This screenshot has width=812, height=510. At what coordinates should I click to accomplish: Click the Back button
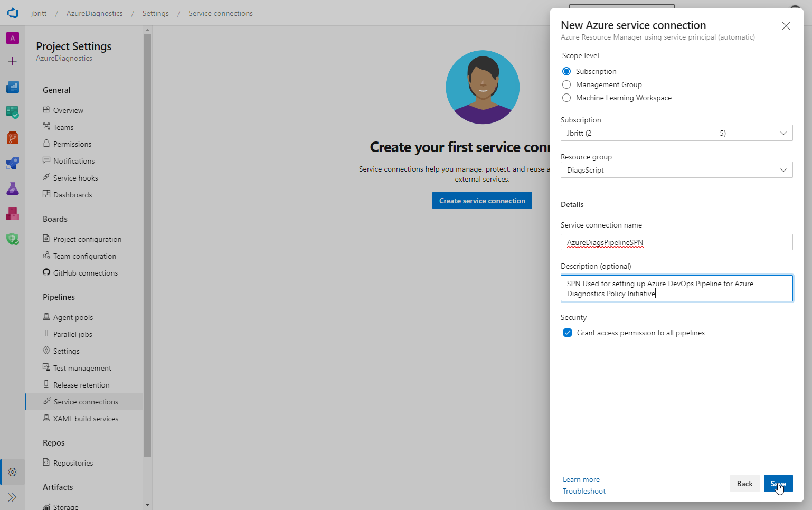click(x=745, y=484)
